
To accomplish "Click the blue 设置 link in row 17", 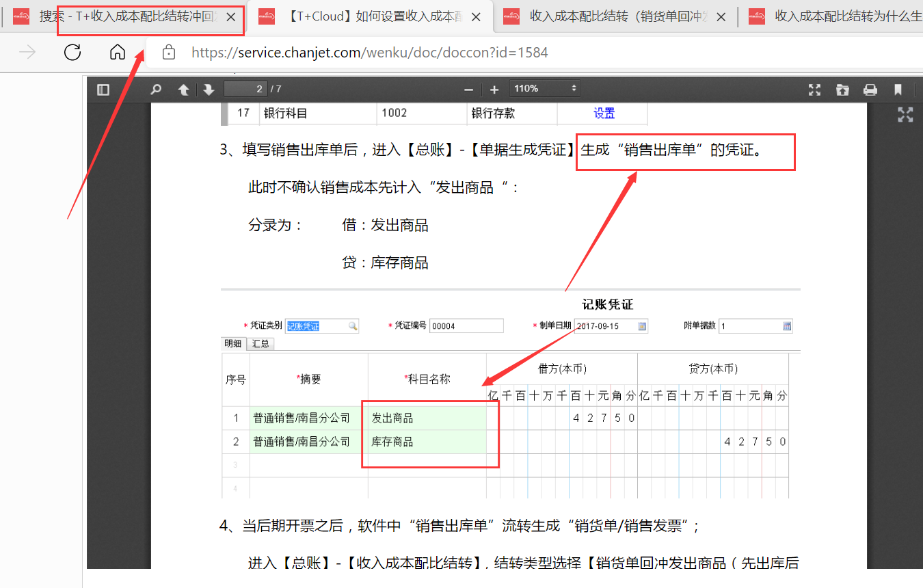I will coord(604,113).
